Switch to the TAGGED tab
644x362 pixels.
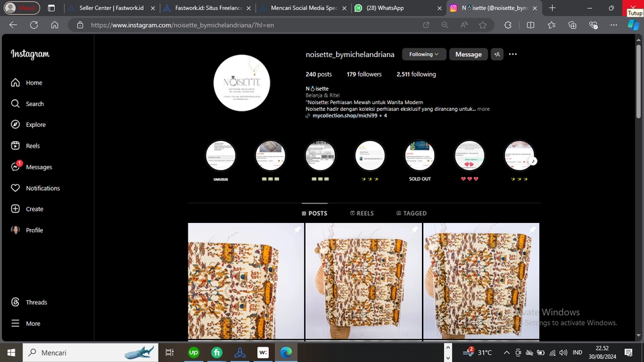point(411,213)
